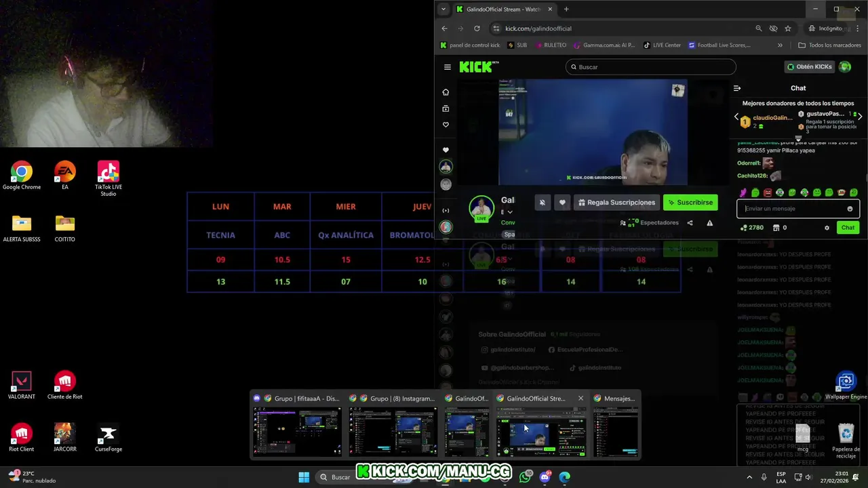
Task: Open WhatsApp from taskbar
Action: point(526,477)
